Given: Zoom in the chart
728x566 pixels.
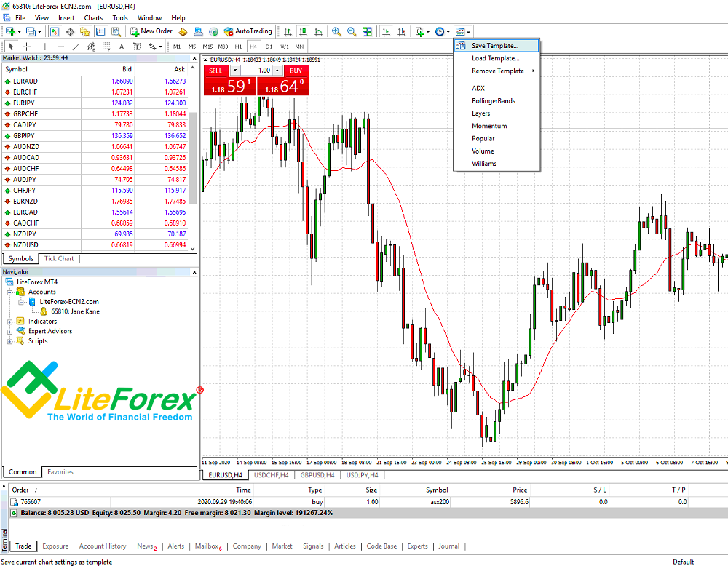Looking at the screenshot, I should 336,31.
